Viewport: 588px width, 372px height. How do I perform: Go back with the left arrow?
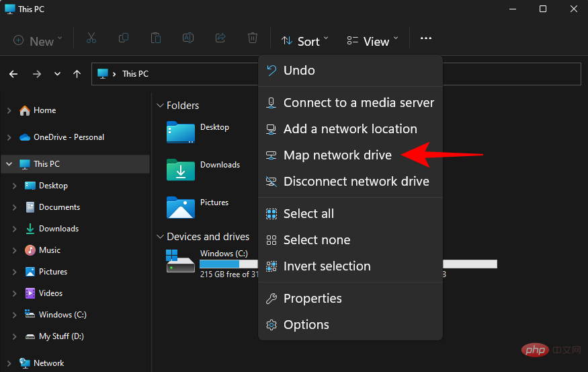point(13,74)
